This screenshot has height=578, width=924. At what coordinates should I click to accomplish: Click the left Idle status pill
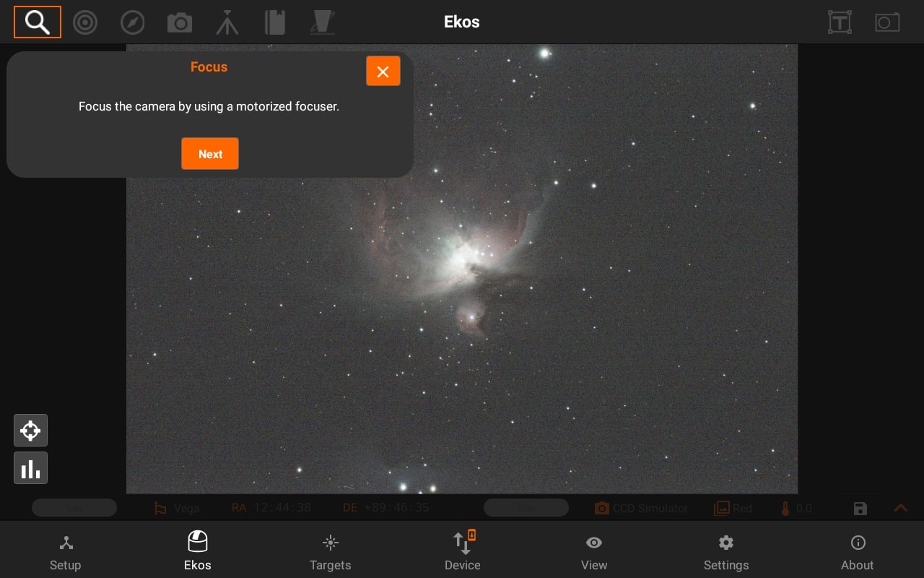click(x=74, y=508)
